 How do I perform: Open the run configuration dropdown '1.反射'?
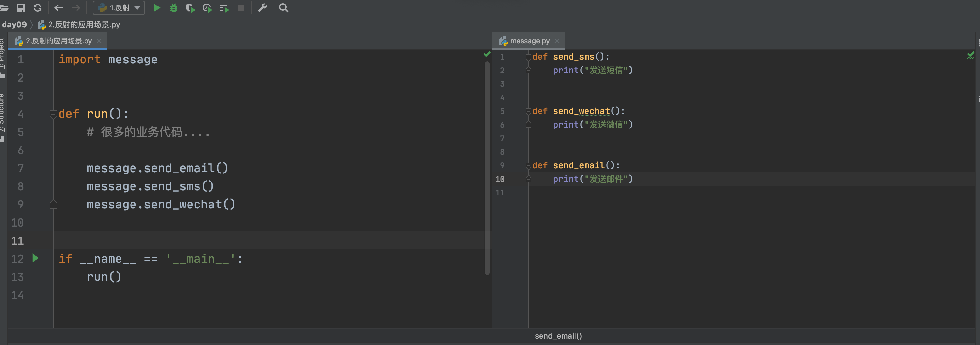click(x=119, y=8)
